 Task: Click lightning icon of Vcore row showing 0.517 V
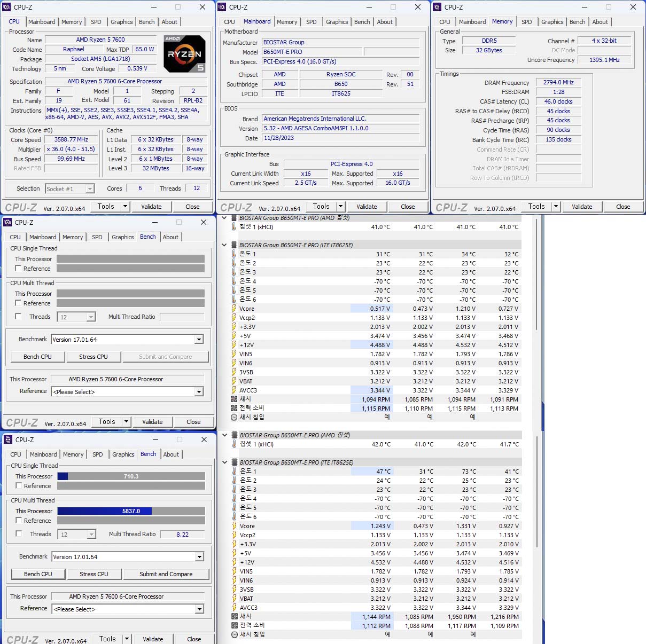(234, 309)
